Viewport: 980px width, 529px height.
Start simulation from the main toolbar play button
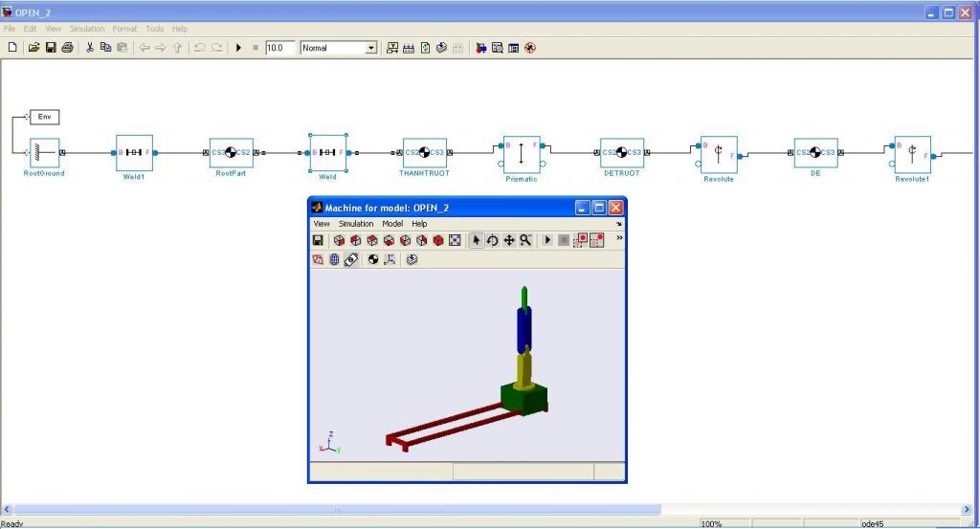pos(238,48)
